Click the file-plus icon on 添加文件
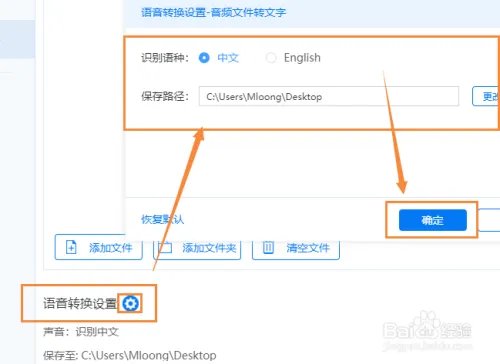This screenshot has width=500, height=364. tap(71, 247)
